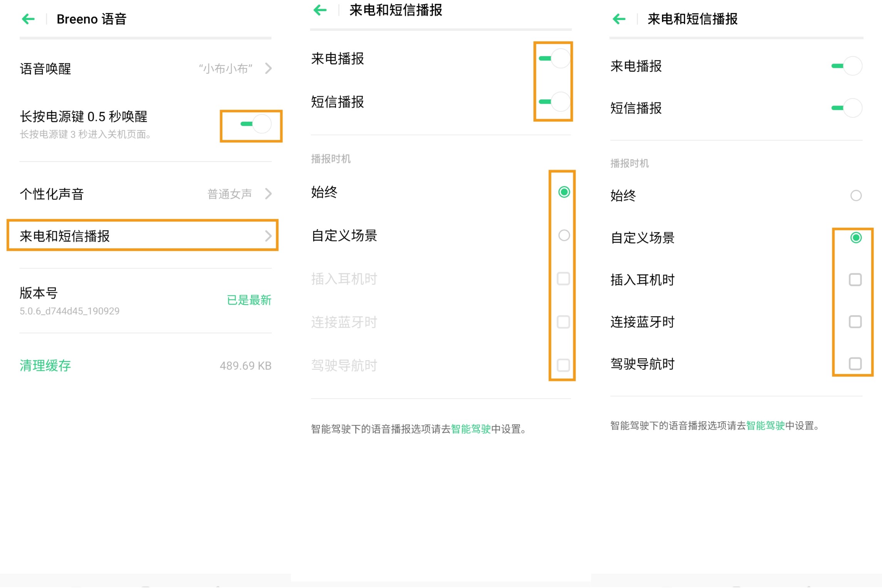Select the 始终 radio button on middle panel
Screen dimensions: 882x588
[x=564, y=192]
